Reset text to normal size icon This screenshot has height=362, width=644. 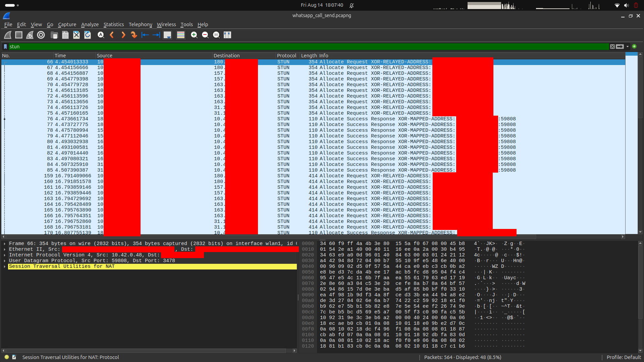point(216,35)
